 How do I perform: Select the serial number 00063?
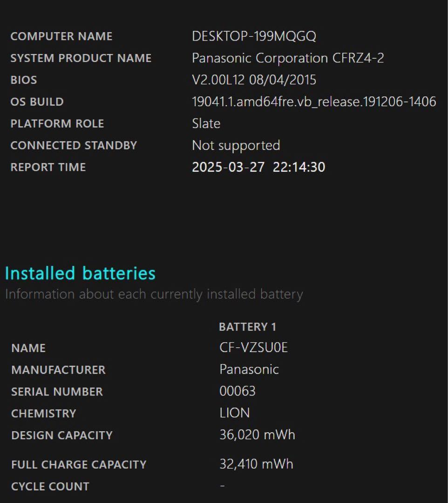click(x=238, y=391)
